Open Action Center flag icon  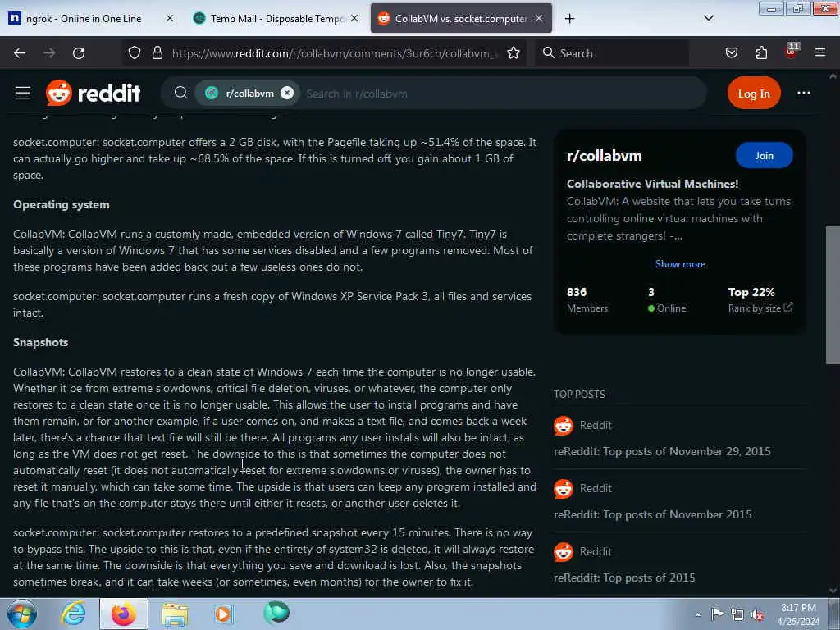(x=717, y=614)
